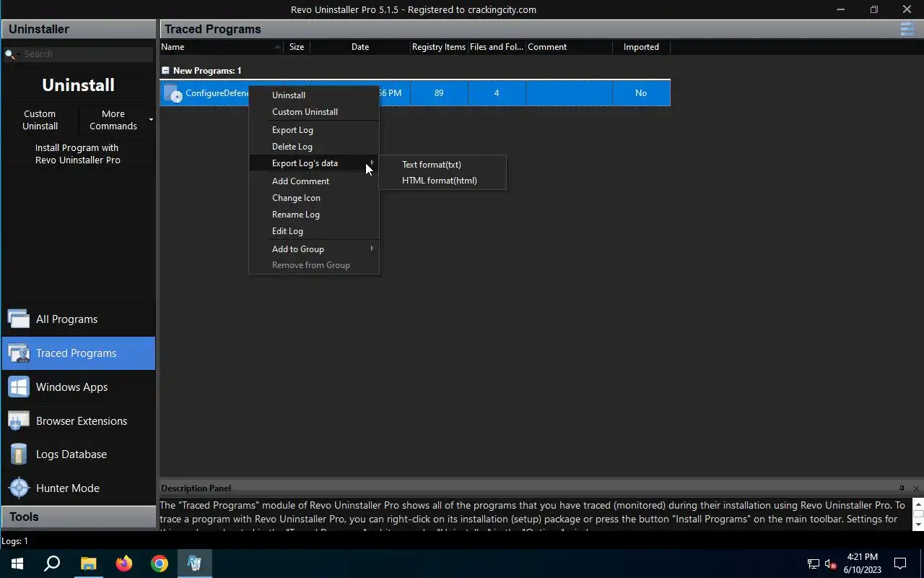The height and width of the screenshot is (578, 924).
Task: Select Custom Uninstall in the context menu
Action: [x=314, y=112]
